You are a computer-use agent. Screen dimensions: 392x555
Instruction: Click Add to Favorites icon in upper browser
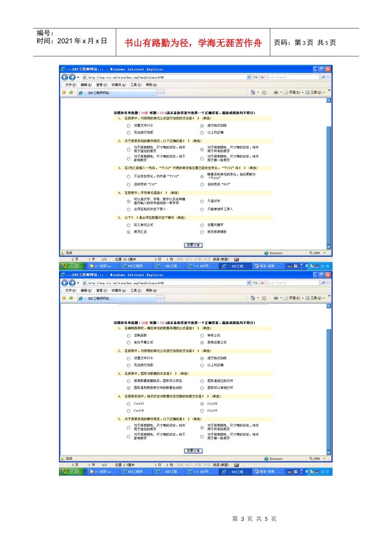71,92
